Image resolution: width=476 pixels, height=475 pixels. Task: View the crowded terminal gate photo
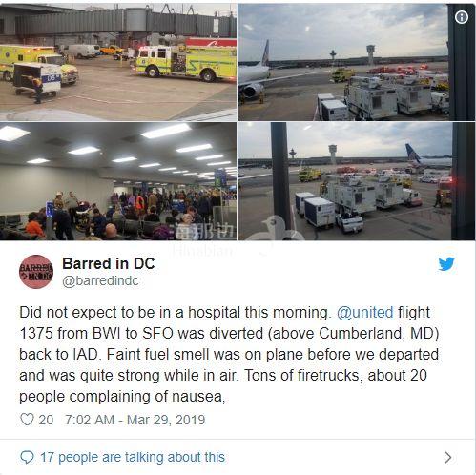point(118,181)
